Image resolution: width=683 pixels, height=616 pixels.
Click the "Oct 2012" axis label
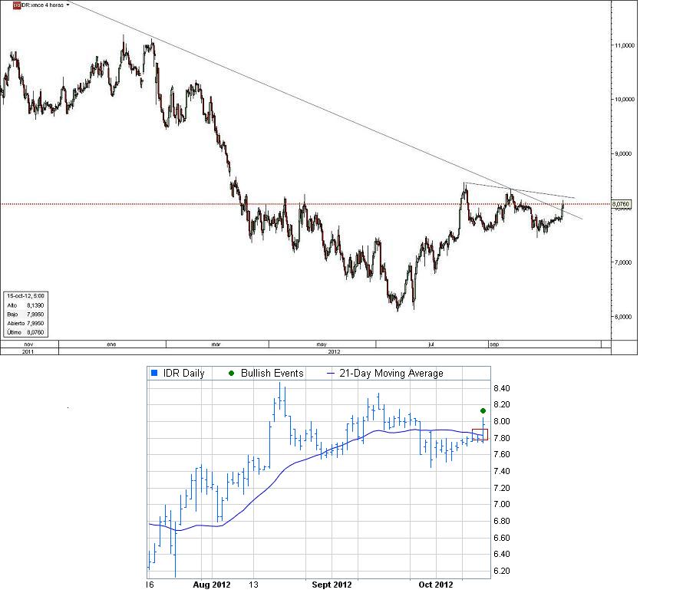click(436, 585)
